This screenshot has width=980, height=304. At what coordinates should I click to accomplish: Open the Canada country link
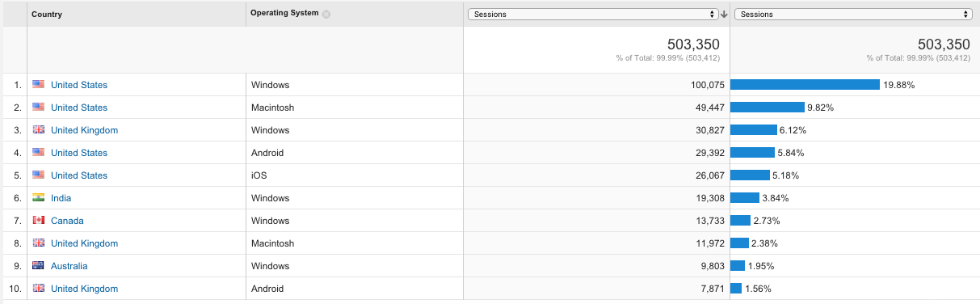click(x=67, y=221)
